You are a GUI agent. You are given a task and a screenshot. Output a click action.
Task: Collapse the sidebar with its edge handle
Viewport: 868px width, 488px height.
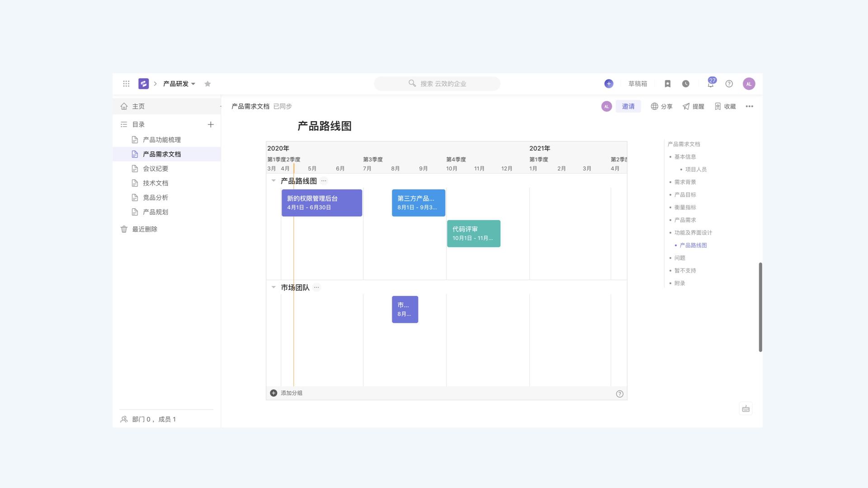pos(221,106)
